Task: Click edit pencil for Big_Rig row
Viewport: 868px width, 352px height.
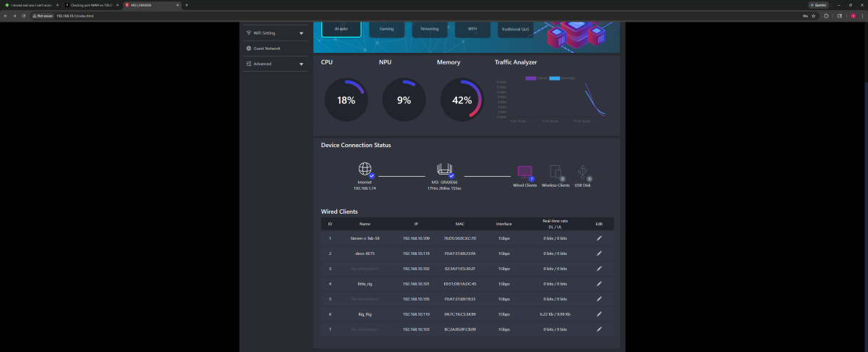Action: (599, 314)
